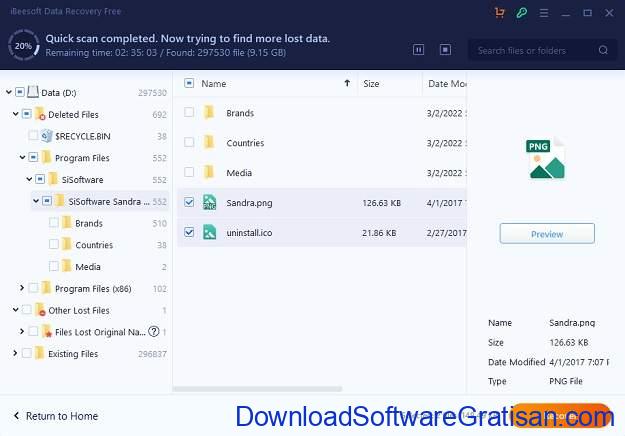Viewport: 625px width, 436px height.
Task: Sort by the Date Modified column header
Action: [446, 84]
